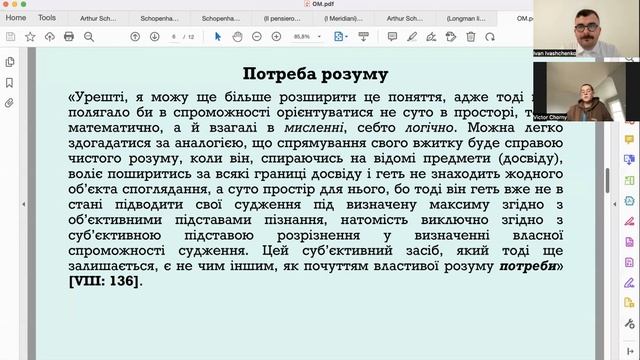Click the 85,8% zoom value field
640x360 pixels.
(302, 37)
